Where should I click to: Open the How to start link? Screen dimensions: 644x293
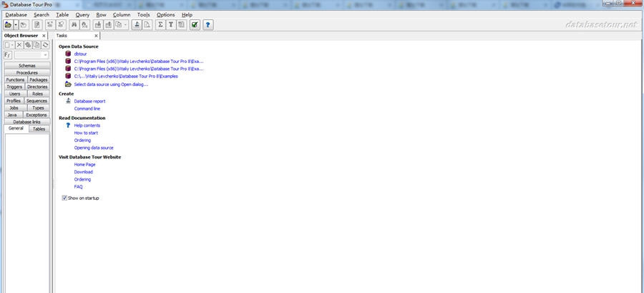[86, 133]
